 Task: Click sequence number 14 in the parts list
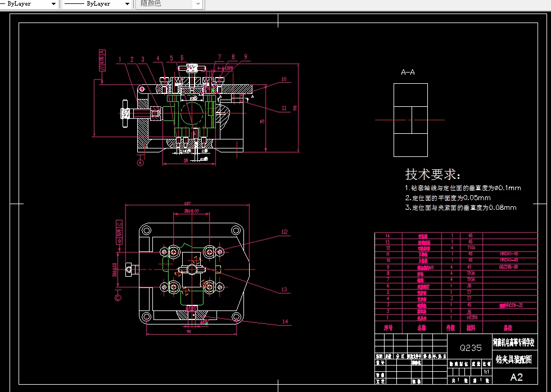coord(387,236)
